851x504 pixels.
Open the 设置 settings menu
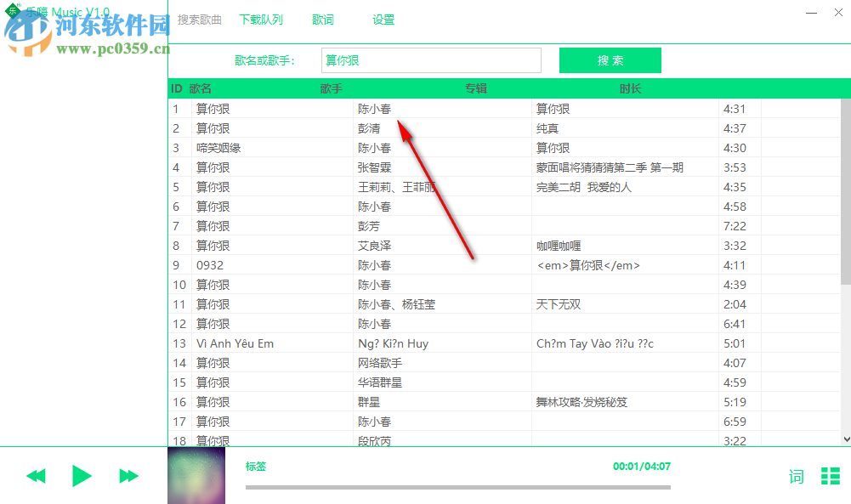[383, 19]
